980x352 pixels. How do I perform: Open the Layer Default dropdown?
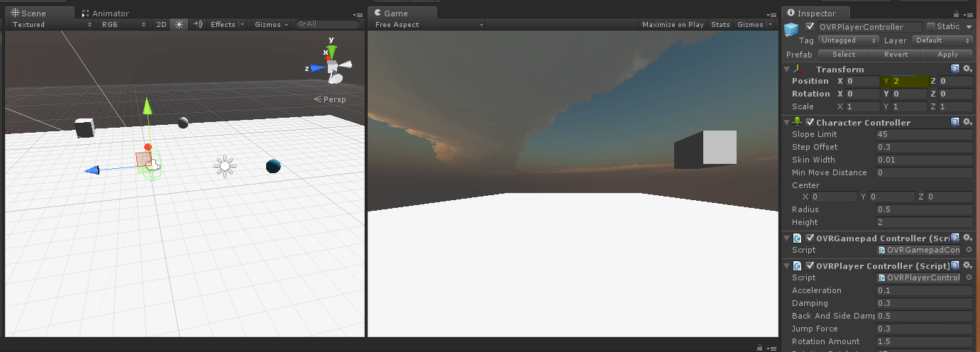click(x=942, y=40)
